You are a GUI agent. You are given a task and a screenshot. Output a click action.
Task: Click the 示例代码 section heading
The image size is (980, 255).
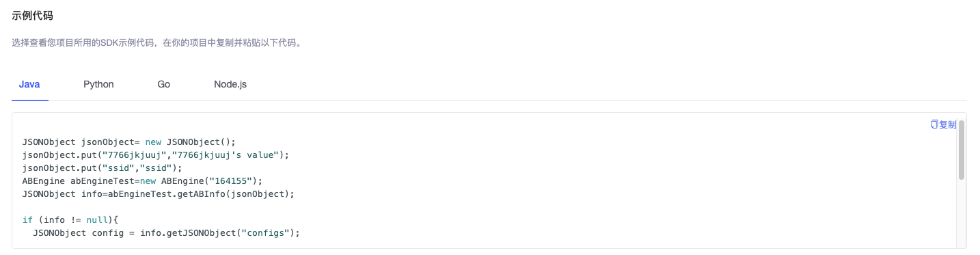[32, 16]
